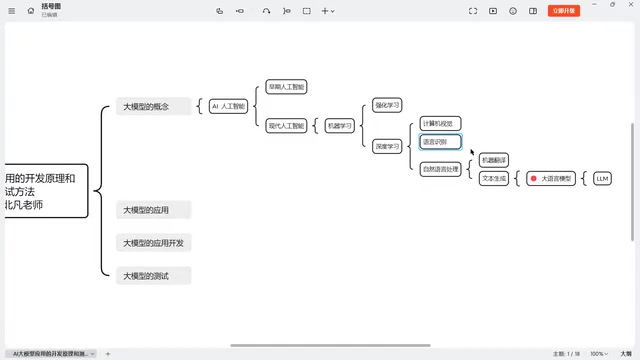Screen dimensions: 640x360
Task: Select the 文本生成 node
Action: pos(493,178)
